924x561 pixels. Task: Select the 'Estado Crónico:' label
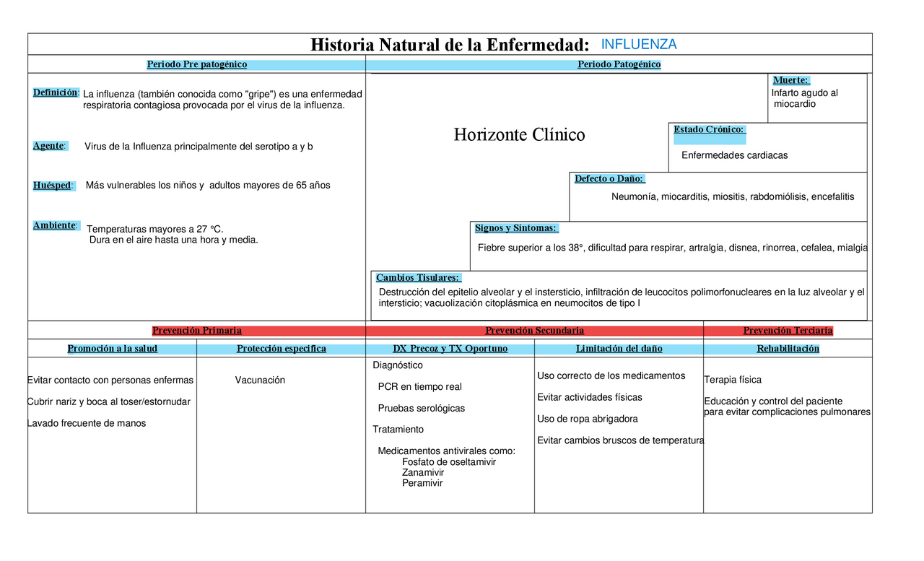[709, 130]
